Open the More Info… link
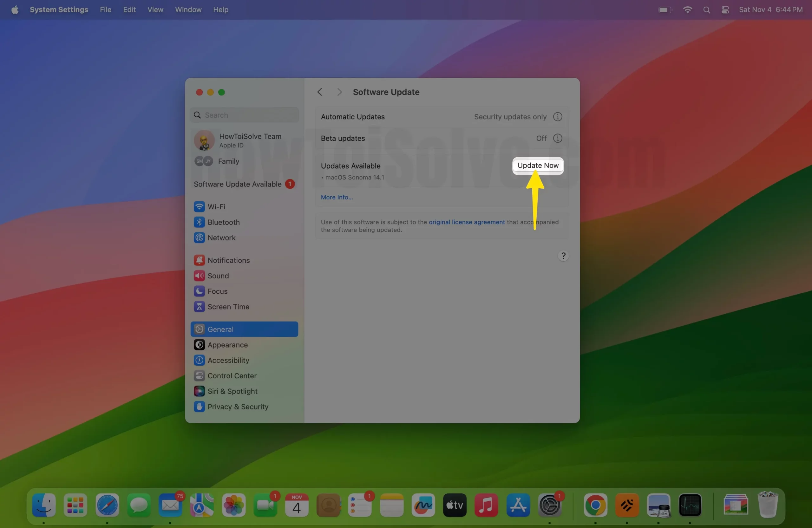The height and width of the screenshot is (528, 812). pos(337,197)
